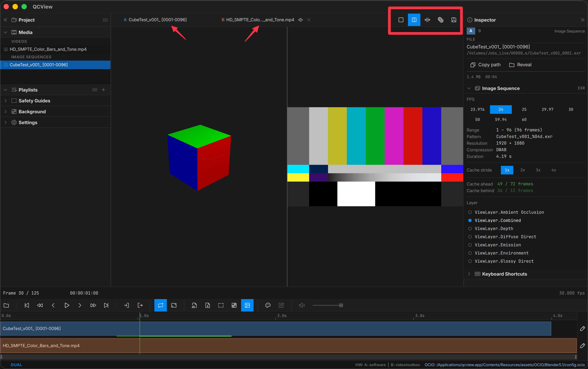Image resolution: width=588 pixels, height=369 pixels.
Task: Click Reveal button
Action: click(x=520, y=65)
